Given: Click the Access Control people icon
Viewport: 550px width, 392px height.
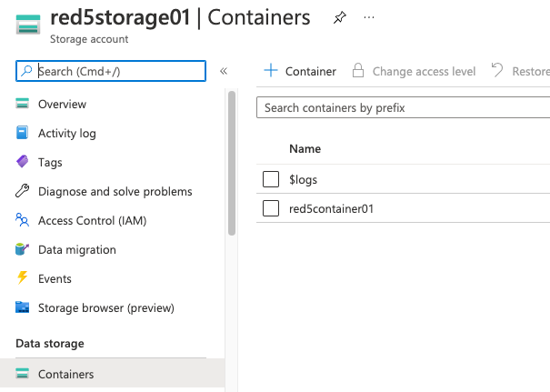Looking at the screenshot, I should click(x=23, y=220).
